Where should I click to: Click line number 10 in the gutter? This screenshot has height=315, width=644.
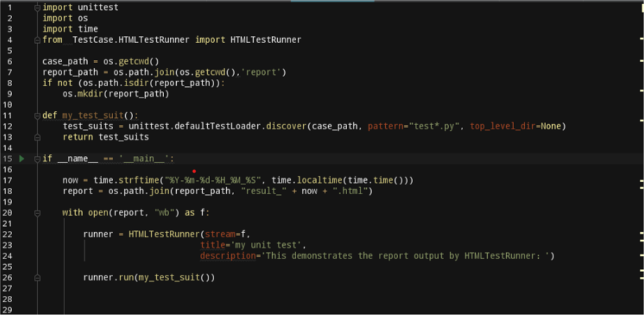7,105
